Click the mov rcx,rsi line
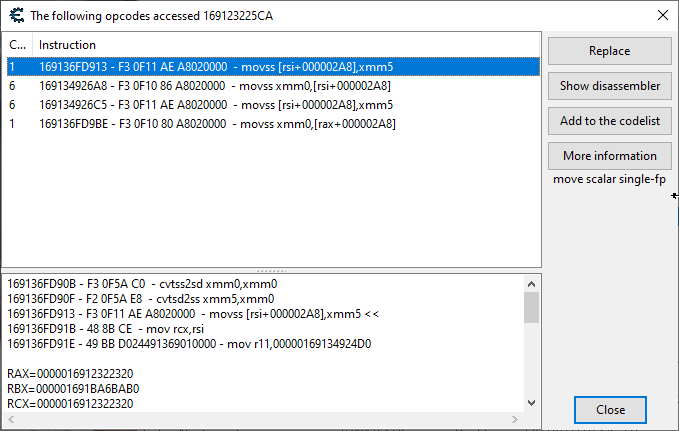The width and height of the screenshot is (679, 431). (106, 329)
